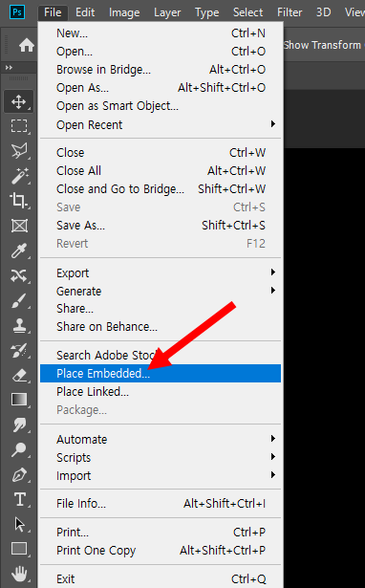The height and width of the screenshot is (588, 365).
Task: Expand the Import submenu
Action: 161,475
